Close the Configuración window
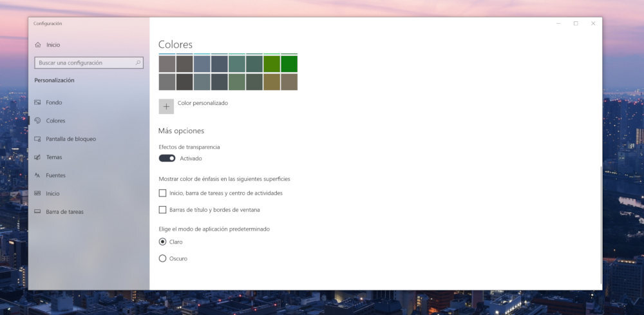This screenshot has width=644, height=315. click(593, 23)
